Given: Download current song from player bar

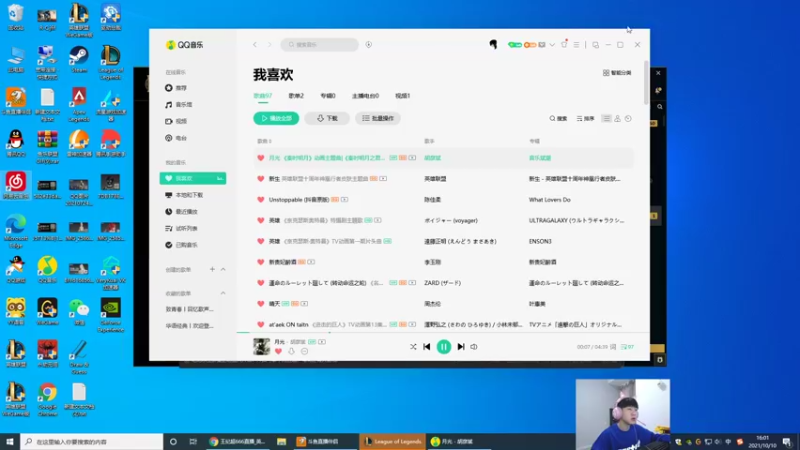Looking at the screenshot, I should (x=291, y=351).
